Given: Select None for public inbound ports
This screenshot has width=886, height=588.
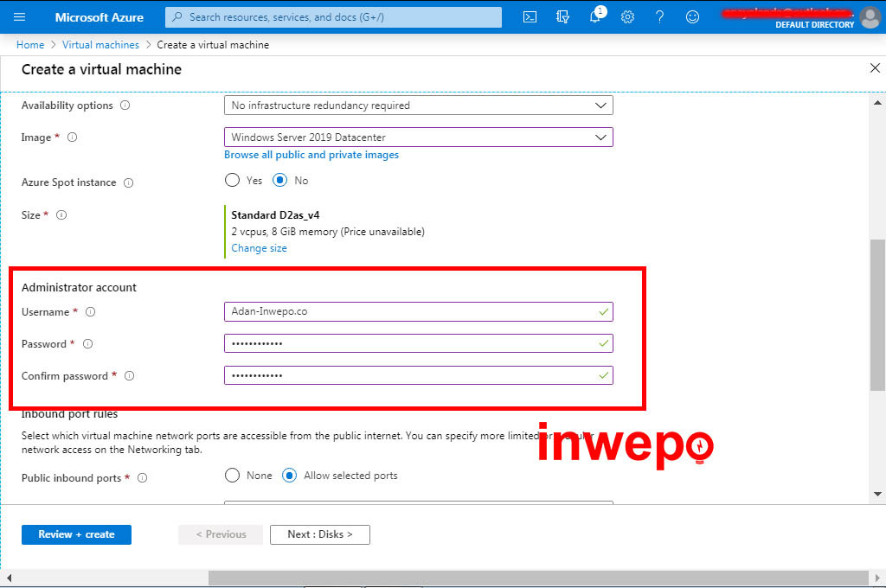Looking at the screenshot, I should (x=232, y=475).
